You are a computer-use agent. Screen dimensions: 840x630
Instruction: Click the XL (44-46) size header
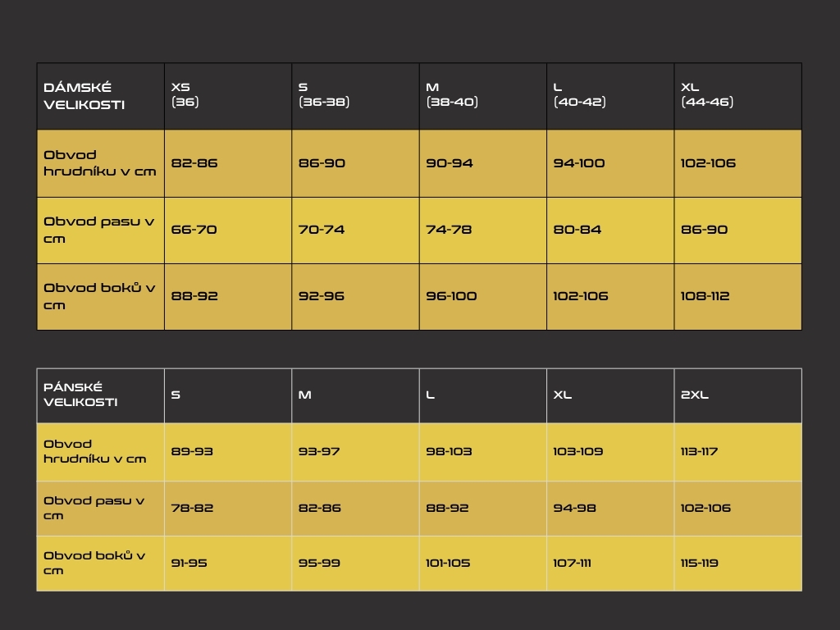[737, 95]
